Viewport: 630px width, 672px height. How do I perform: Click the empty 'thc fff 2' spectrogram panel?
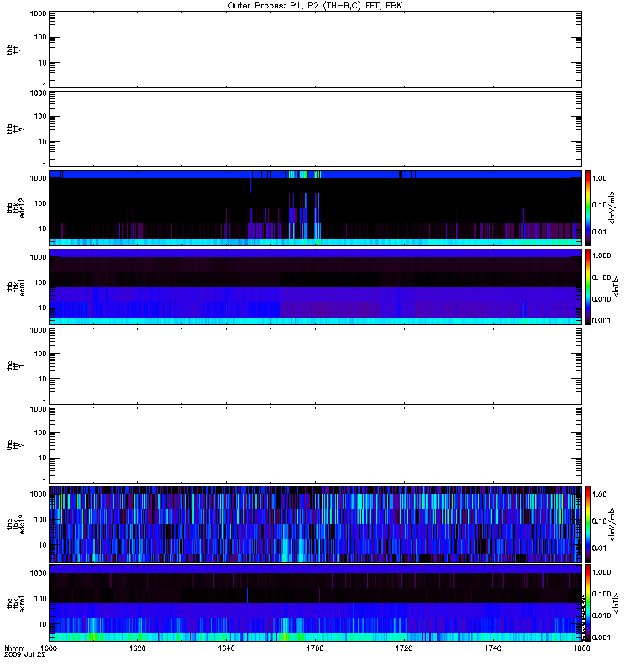point(315,445)
